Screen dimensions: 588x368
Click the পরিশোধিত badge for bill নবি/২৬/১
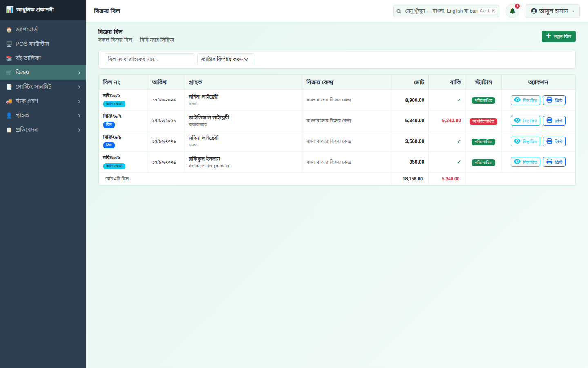(x=483, y=163)
